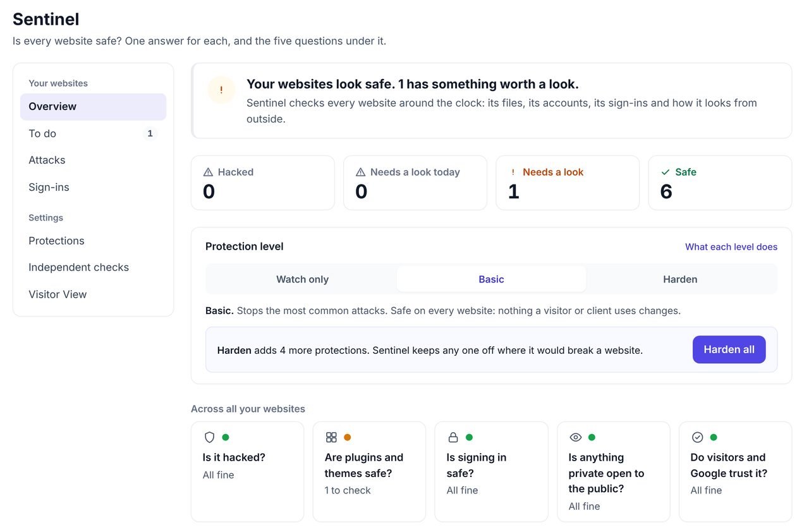The image size is (809, 532).
Task: Click the green status dot on Is it hacked card
Action: click(x=225, y=437)
